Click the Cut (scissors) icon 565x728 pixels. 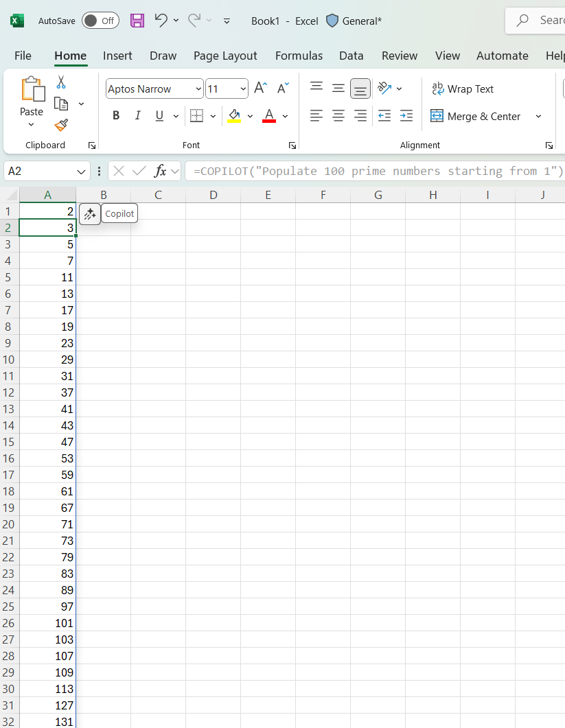(60, 81)
